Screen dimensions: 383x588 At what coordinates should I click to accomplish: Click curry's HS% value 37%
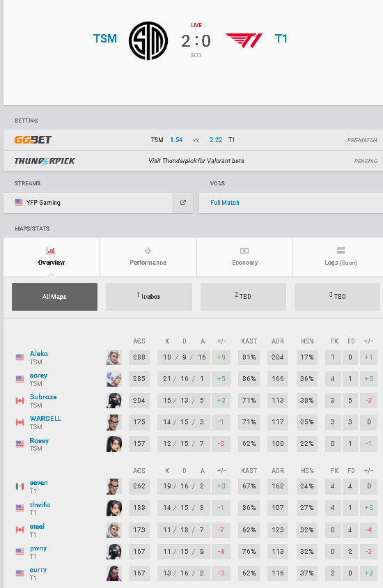(x=307, y=573)
